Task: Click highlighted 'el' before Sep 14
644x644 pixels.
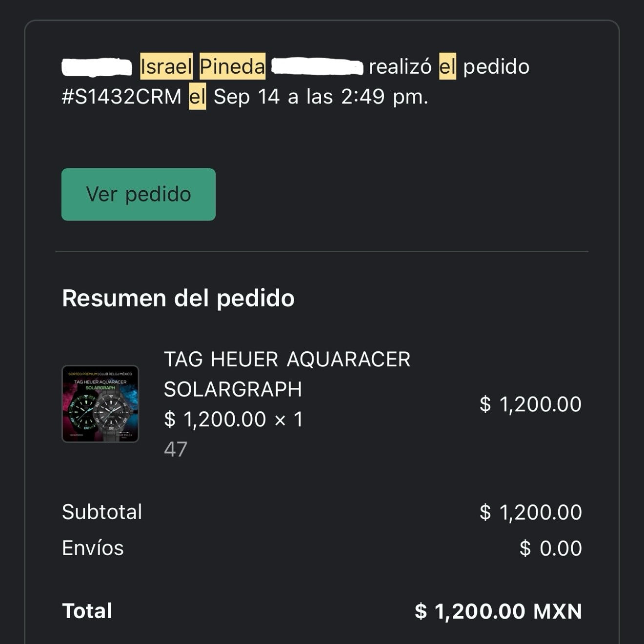Action: click(x=197, y=97)
